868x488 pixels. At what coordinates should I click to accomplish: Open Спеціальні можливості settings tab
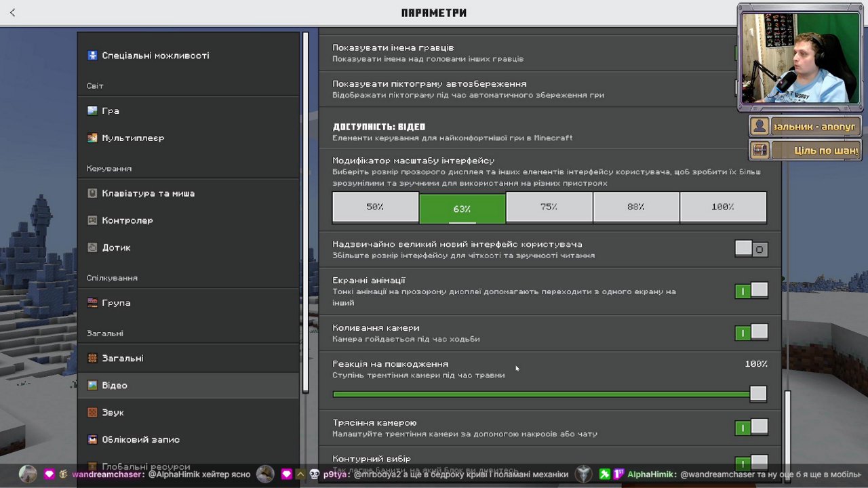coord(188,56)
